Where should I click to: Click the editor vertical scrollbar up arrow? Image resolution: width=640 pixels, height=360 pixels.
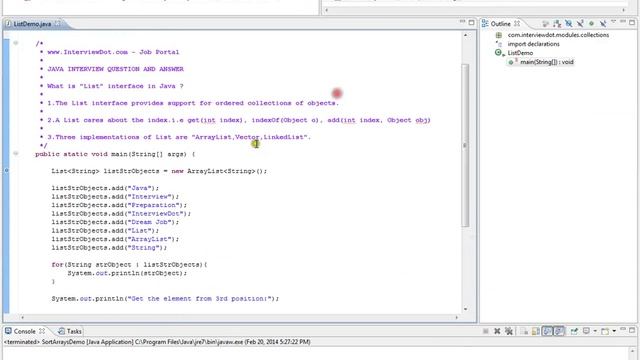click(465, 36)
